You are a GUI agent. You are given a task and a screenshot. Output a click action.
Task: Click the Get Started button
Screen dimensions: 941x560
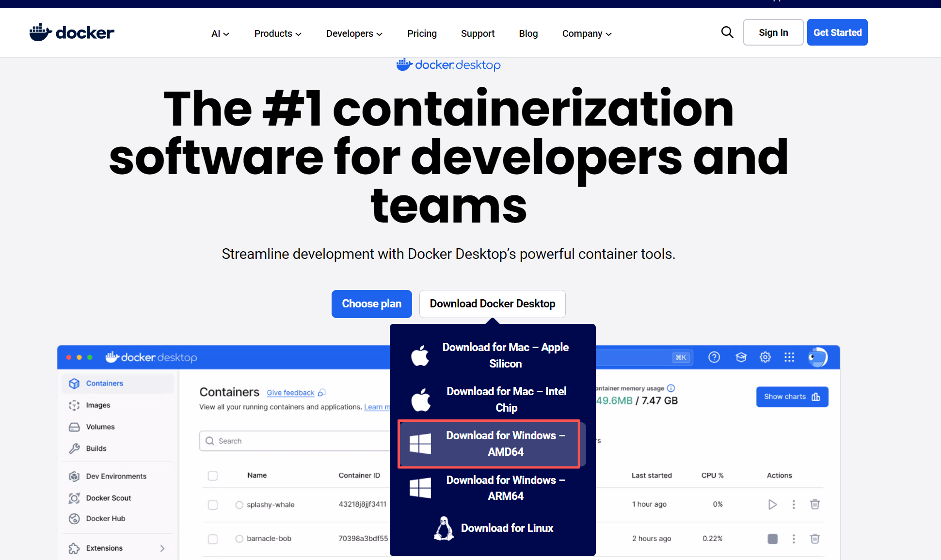[837, 32]
